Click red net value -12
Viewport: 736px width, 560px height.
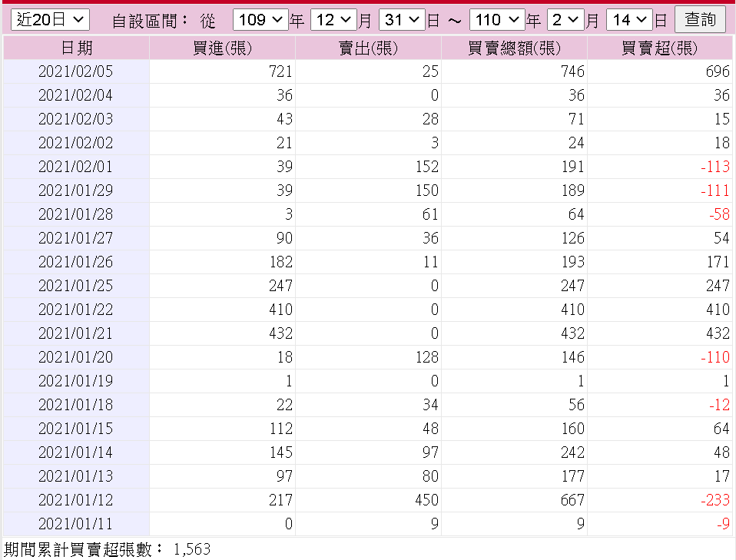tap(720, 405)
